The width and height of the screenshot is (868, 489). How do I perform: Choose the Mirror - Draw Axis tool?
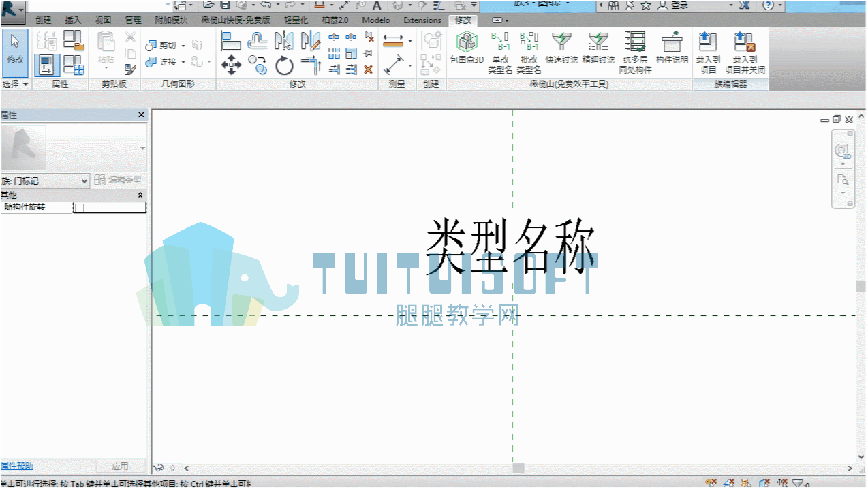pyautogui.click(x=311, y=41)
